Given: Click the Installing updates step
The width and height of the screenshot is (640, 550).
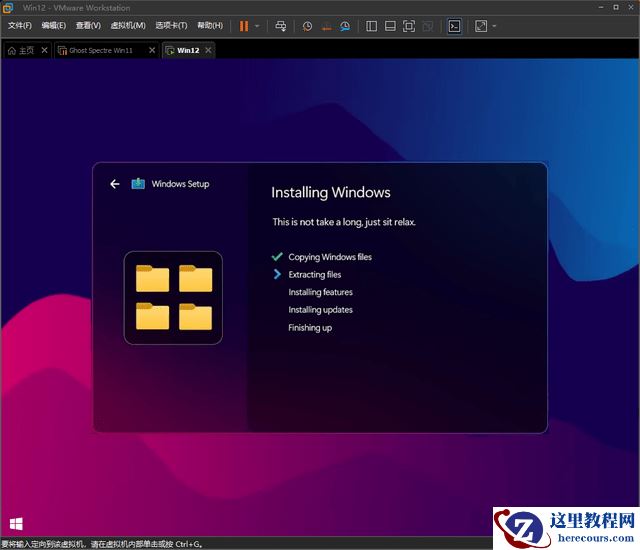Looking at the screenshot, I should tap(320, 310).
